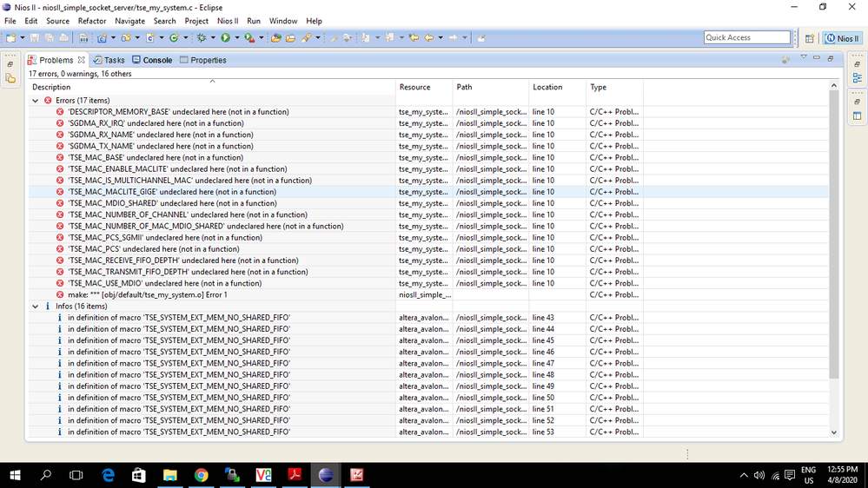Sort by the Resource column header
Viewport: 868px width, 488px height.
pos(414,87)
